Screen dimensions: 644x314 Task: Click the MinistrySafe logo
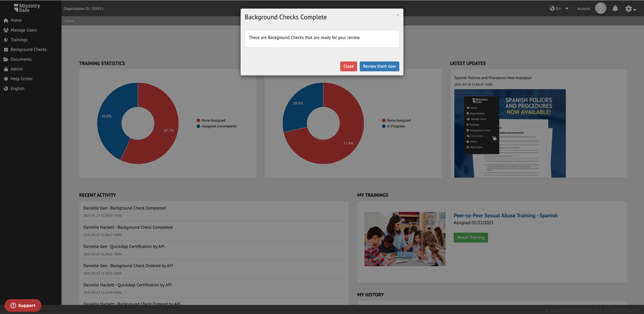[26, 8]
